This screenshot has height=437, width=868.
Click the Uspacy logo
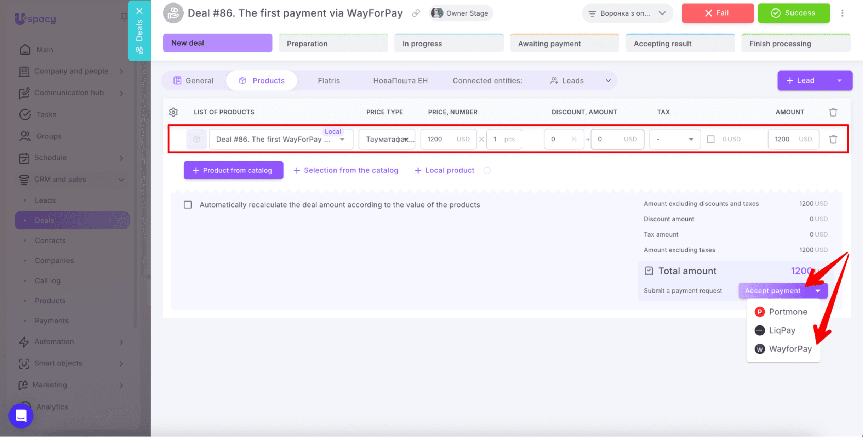coord(35,18)
